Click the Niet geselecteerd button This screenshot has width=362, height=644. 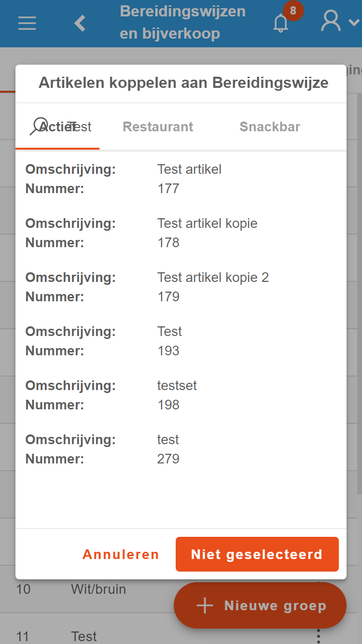point(257,554)
